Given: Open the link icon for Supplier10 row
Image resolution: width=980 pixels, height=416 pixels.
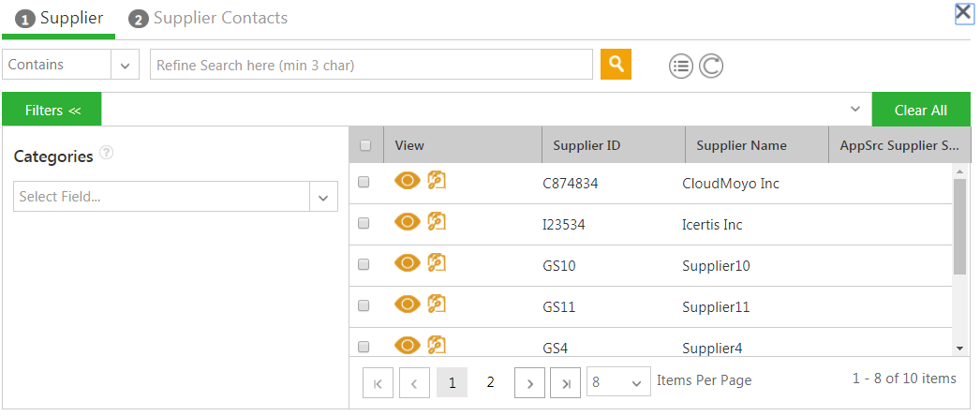Looking at the screenshot, I should [x=436, y=262].
